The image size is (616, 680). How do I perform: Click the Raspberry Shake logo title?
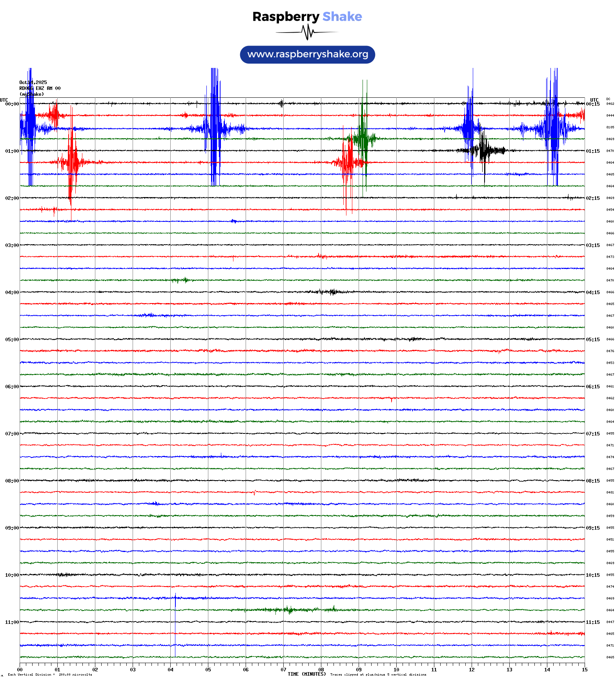point(307,16)
